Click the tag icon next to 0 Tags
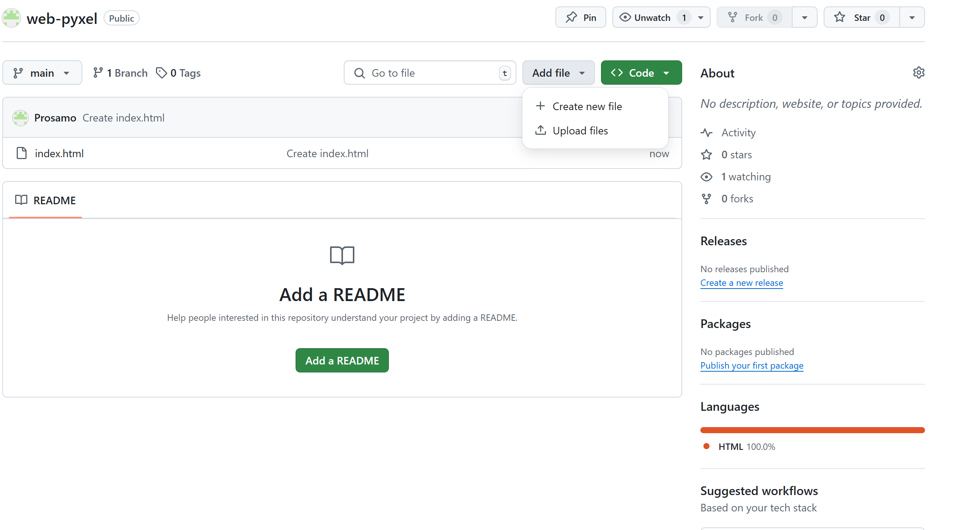 point(161,73)
